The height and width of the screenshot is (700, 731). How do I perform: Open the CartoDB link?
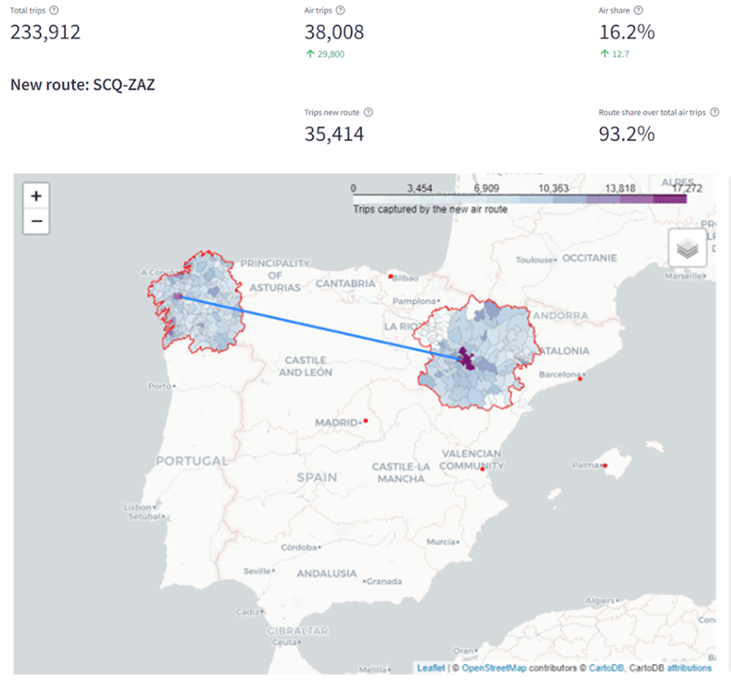pos(604,668)
